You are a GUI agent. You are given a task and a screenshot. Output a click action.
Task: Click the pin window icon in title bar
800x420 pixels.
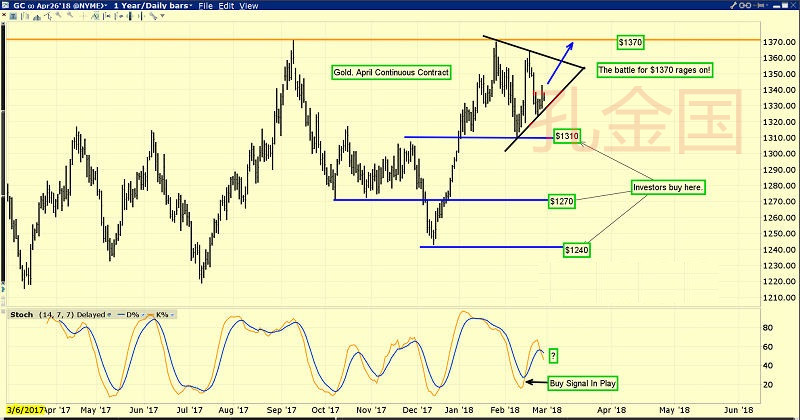(x=759, y=6)
